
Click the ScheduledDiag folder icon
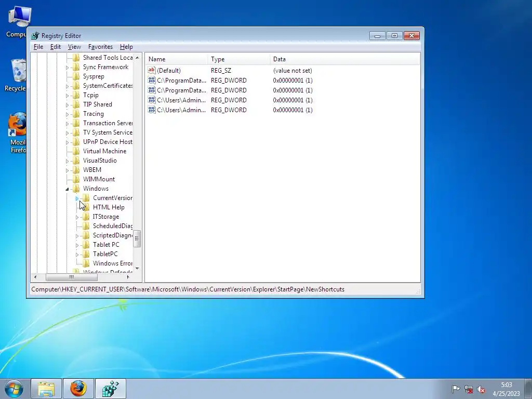click(86, 225)
